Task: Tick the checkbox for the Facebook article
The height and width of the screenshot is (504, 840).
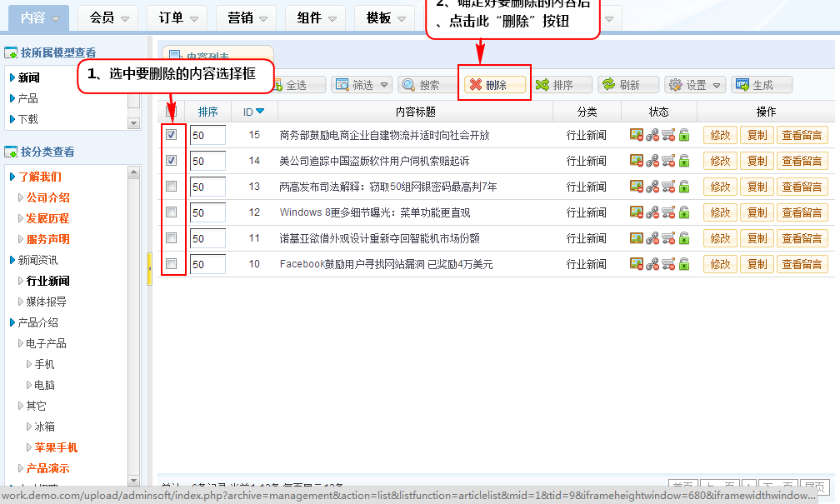Action: click(172, 264)
